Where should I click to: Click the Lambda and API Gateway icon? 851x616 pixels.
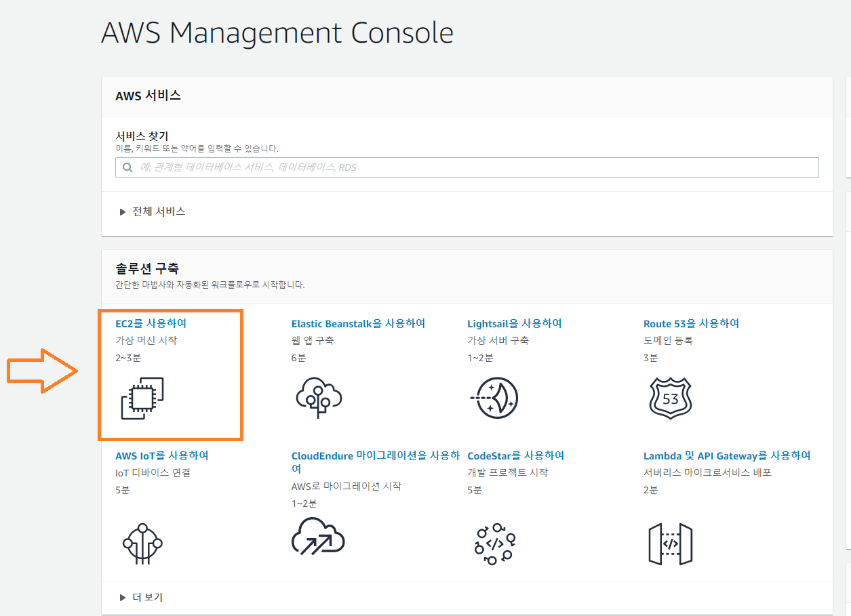[671, 543]
